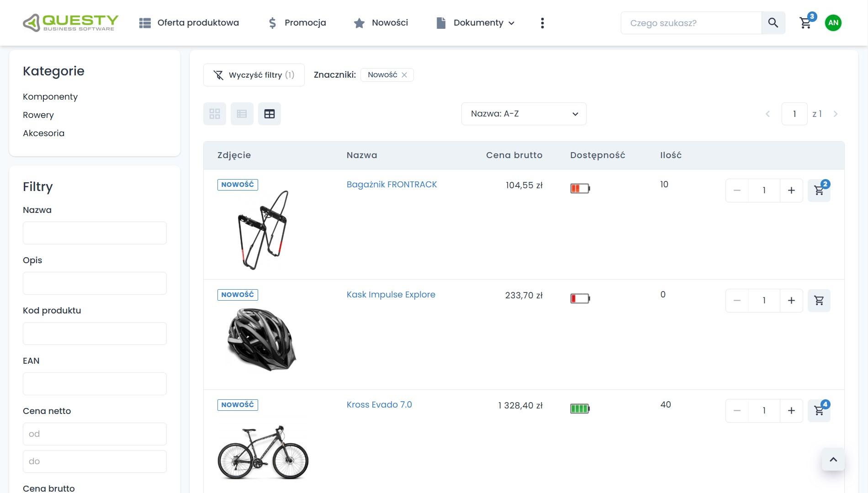The image size is (868, 493).
Task: Select the Komponenty category
Action: [50, 96]
